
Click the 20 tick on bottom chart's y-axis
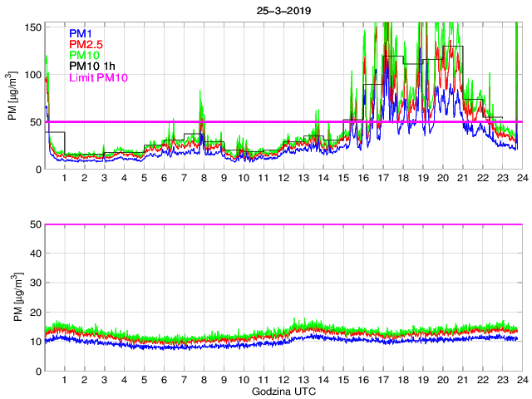[x=34, y=312]
